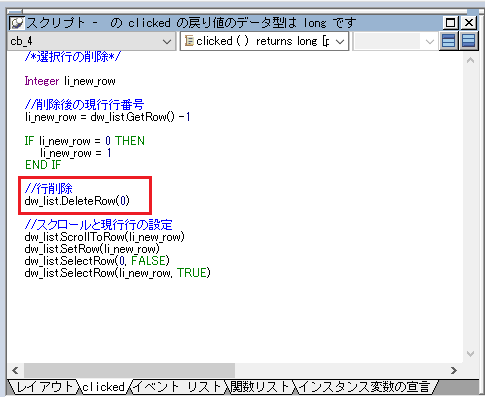This screenshot has height=397, width=485.
Task: Close the script window
Action: 469,23
